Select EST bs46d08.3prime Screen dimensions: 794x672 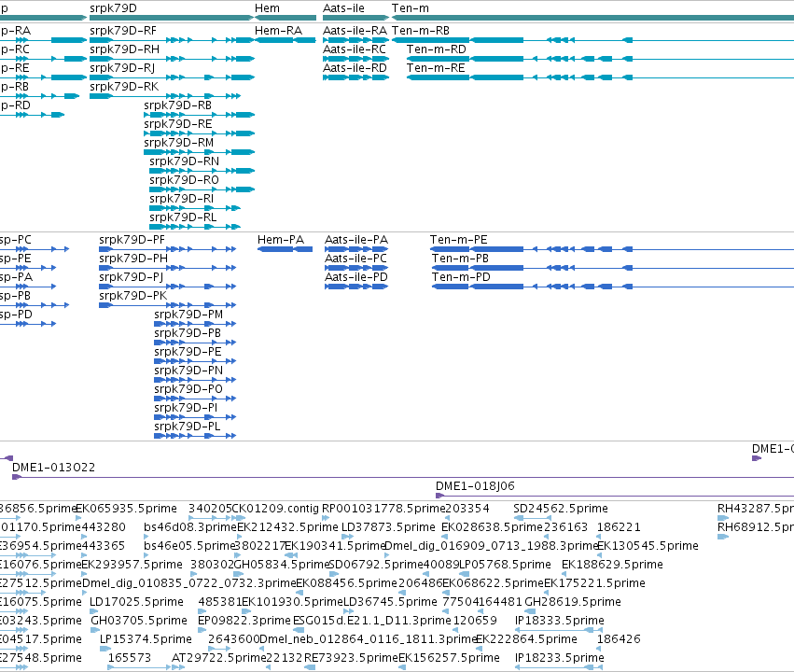click(190, 527)
